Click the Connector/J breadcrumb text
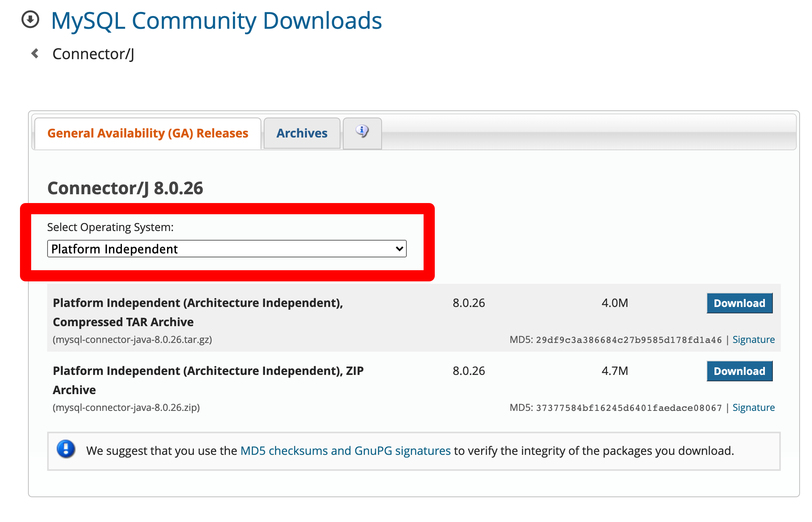This screenshot has height=522, width=812. pos(93,54)
